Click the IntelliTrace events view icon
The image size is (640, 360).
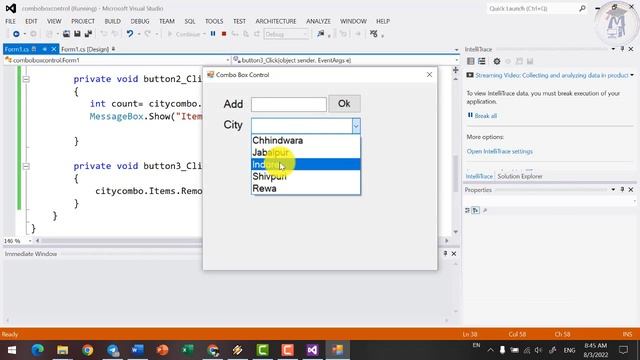pos(471,61)
